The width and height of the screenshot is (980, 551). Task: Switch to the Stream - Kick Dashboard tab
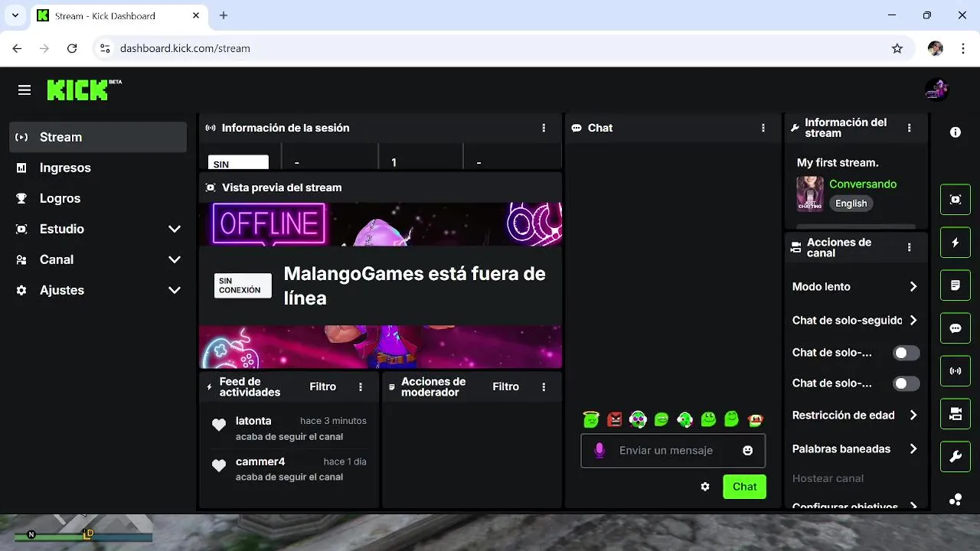[119, 15]
